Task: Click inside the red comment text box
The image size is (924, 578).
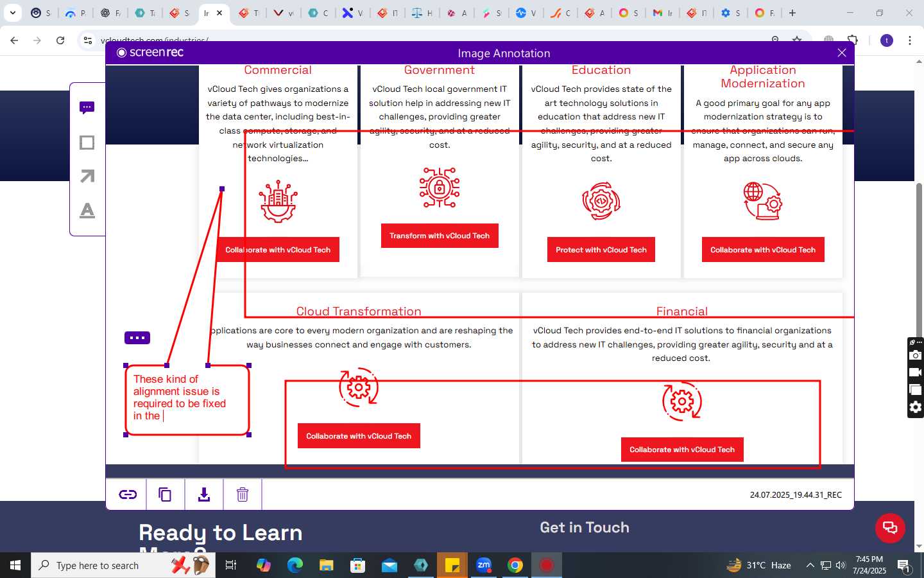Action: [187, 400]
